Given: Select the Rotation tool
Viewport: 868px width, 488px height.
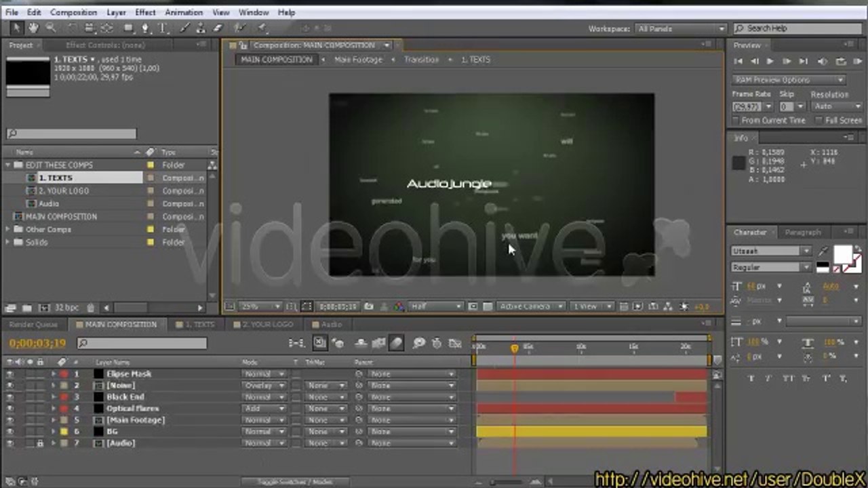Looking at the screenshot, I should click(x=72, y=28).
